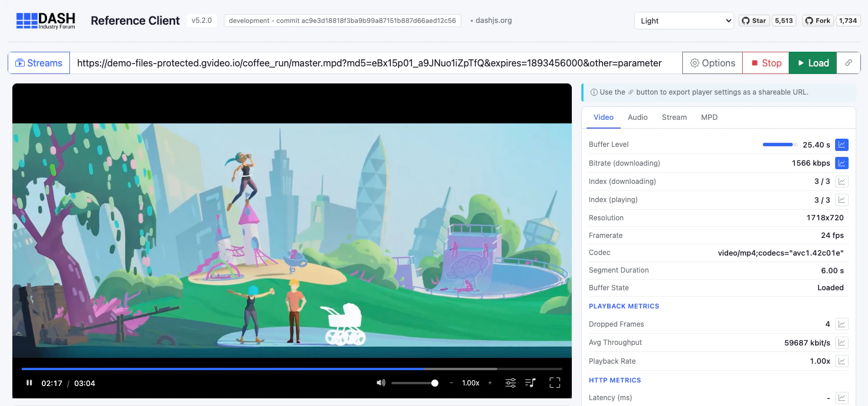Open the video quality settings icon
868x406 pixels.
(x=511, y=383)
